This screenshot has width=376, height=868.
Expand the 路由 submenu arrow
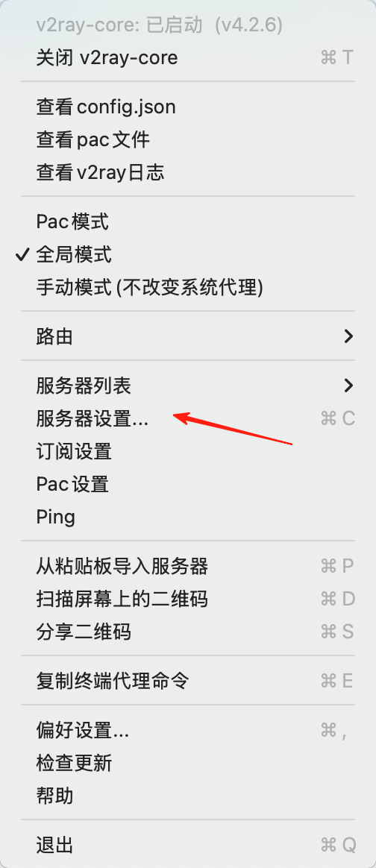pyautogui.click(x=348, y=336)
